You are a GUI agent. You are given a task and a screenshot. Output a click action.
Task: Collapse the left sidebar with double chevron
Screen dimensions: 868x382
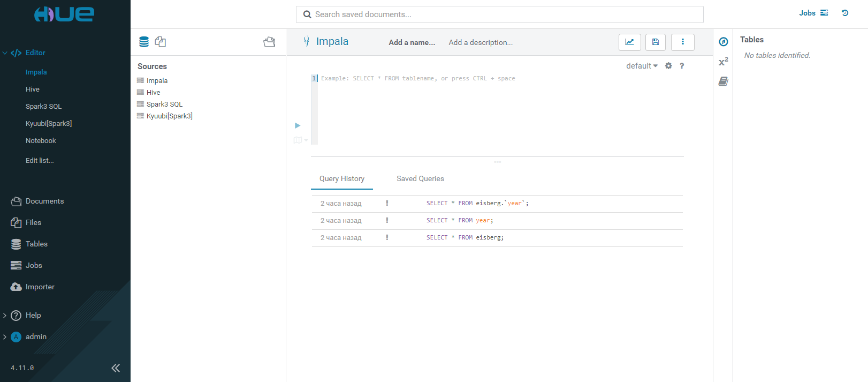click(116, 368)
